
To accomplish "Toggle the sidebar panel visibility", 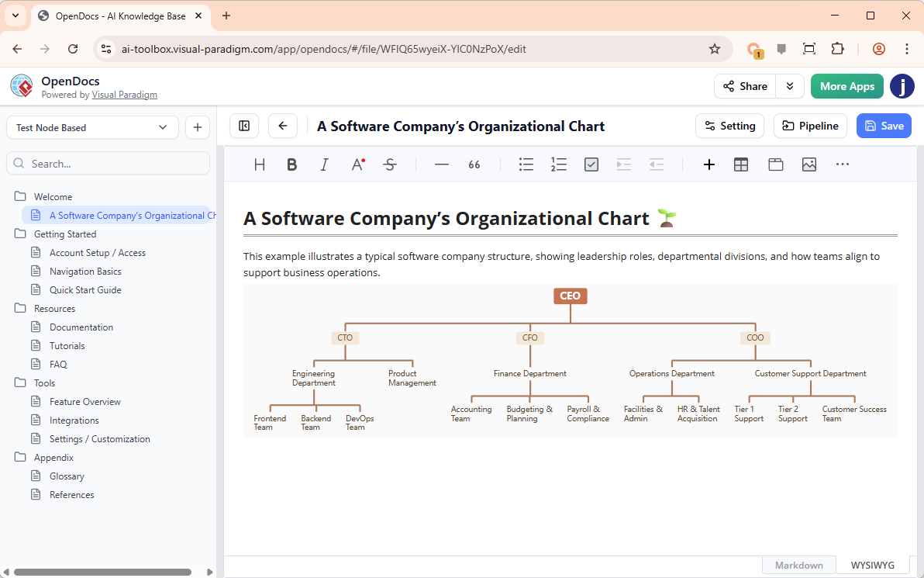I will (244, 126).
